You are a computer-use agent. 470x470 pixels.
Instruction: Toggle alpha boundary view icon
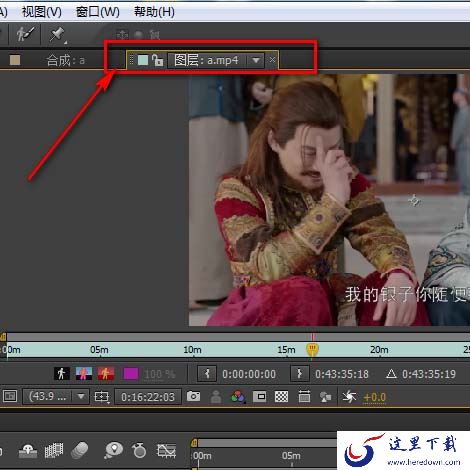click(84, 374)
